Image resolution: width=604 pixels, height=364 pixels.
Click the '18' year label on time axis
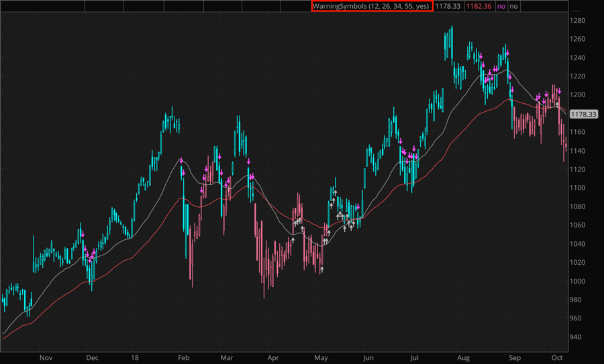(x=135, y=358)
